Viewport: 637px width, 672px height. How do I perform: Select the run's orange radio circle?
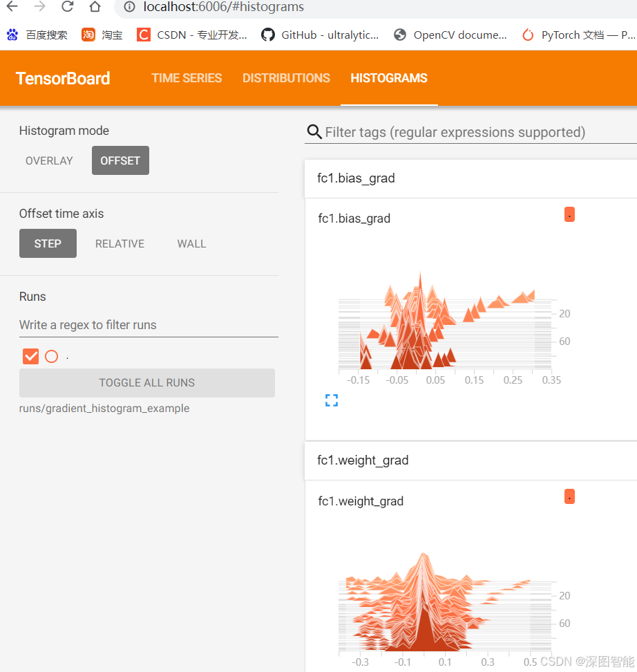(x=51, y=356)
